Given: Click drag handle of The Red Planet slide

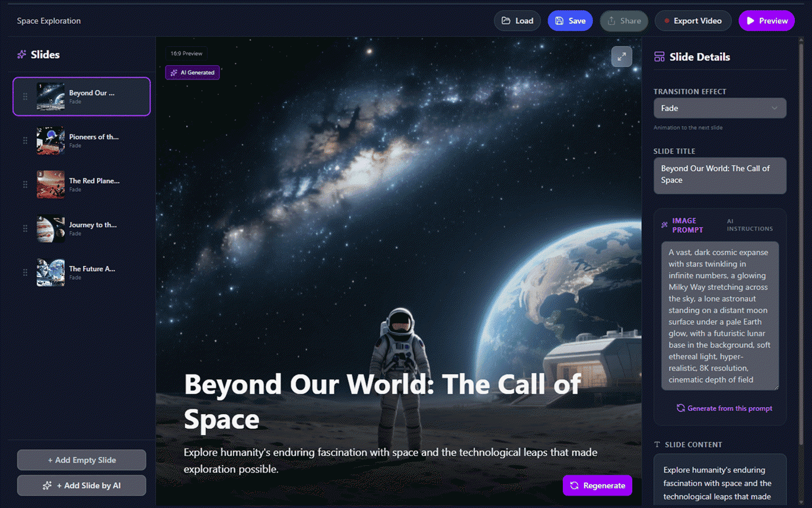Looking at the screenshot, I should click(x=25, y=185).
